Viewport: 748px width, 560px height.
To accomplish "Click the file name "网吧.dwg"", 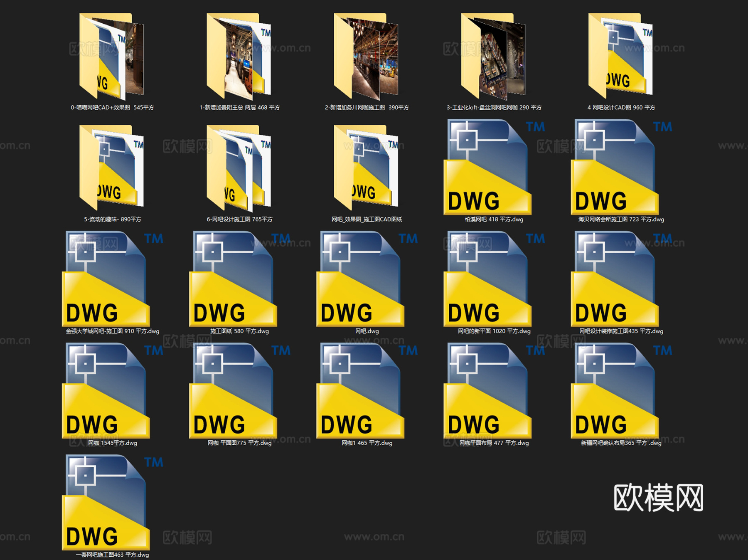I will [367, 331].
